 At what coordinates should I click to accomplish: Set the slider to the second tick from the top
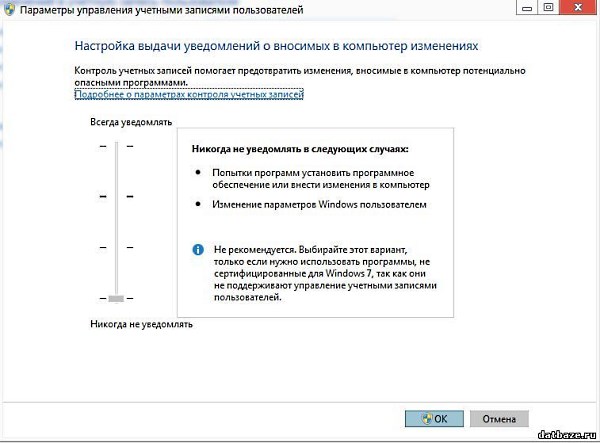[x=116, y=196]
